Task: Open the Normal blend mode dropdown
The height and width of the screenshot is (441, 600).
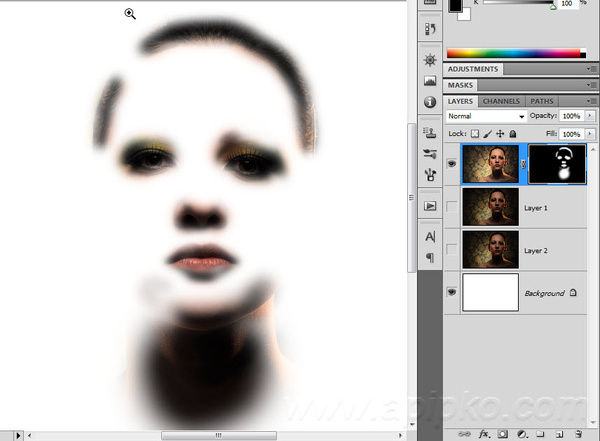Action: [486, 116]
